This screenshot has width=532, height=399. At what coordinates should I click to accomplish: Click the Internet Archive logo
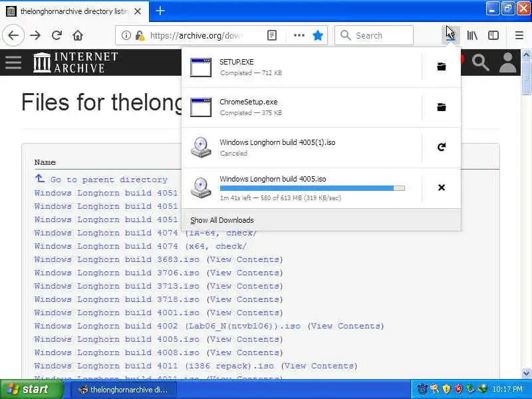point(75,63)
